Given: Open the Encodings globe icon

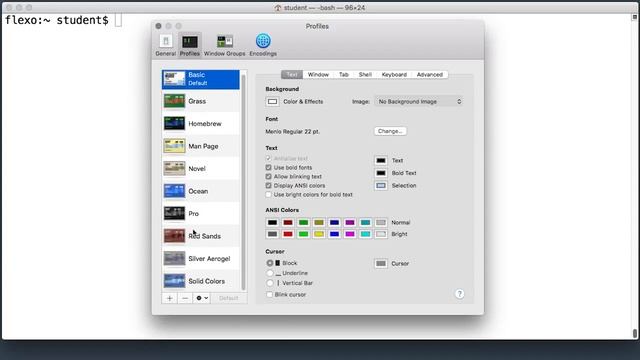Looking at the screenshot, I should (263, 45).
